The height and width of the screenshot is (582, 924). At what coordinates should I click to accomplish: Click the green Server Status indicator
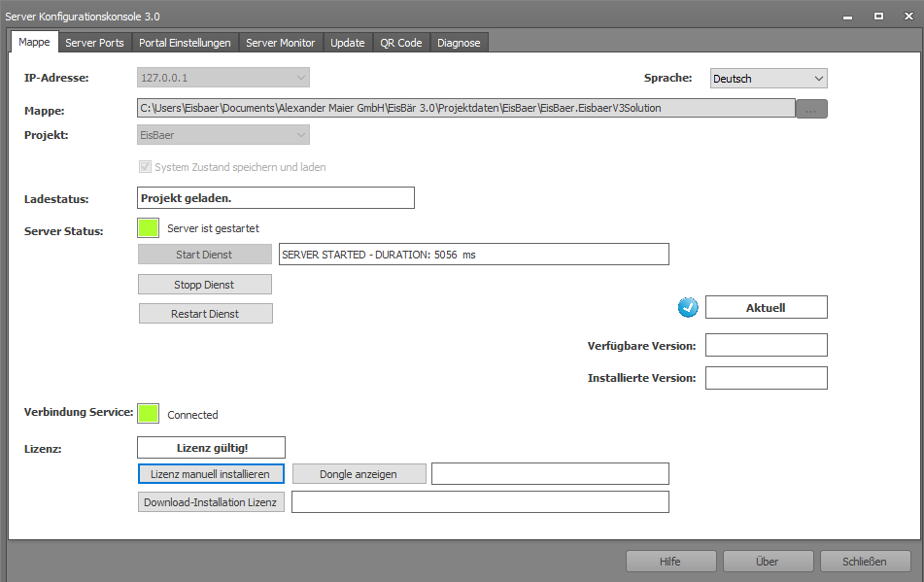(148, 228)
